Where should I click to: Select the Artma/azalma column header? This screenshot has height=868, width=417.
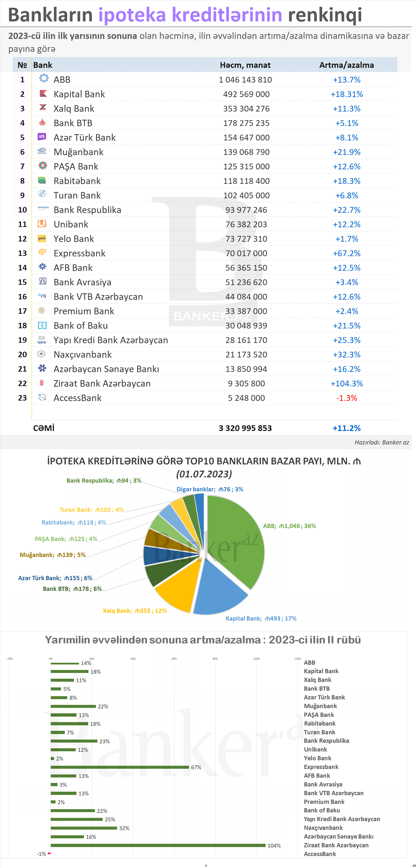346,65
